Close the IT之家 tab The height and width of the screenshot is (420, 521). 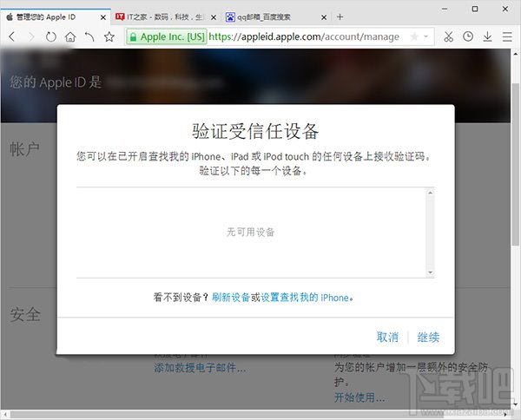click(214, 17)
